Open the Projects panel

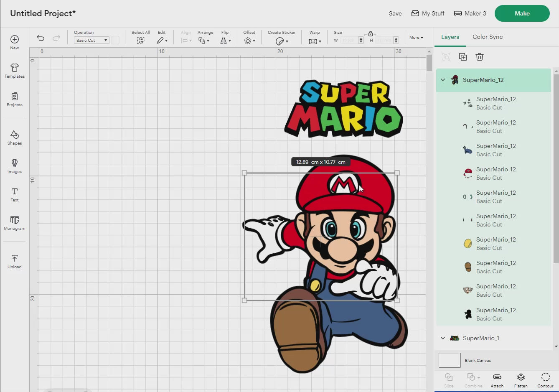(15, 99)
